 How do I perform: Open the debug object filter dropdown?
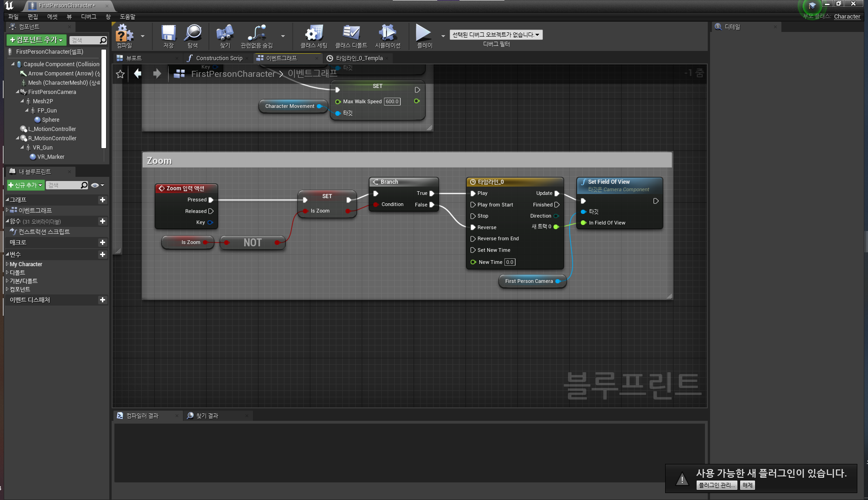(496, 35)
